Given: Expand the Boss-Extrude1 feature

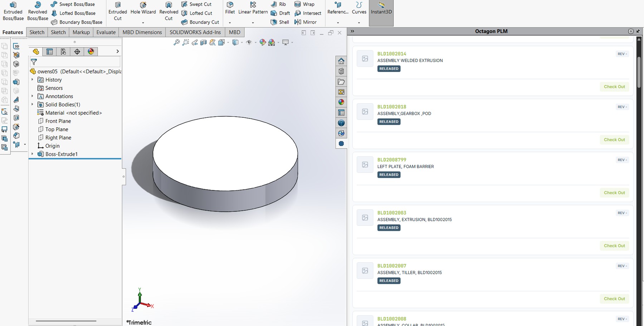Looking at the screenshot, I should (x=33, y=154).
